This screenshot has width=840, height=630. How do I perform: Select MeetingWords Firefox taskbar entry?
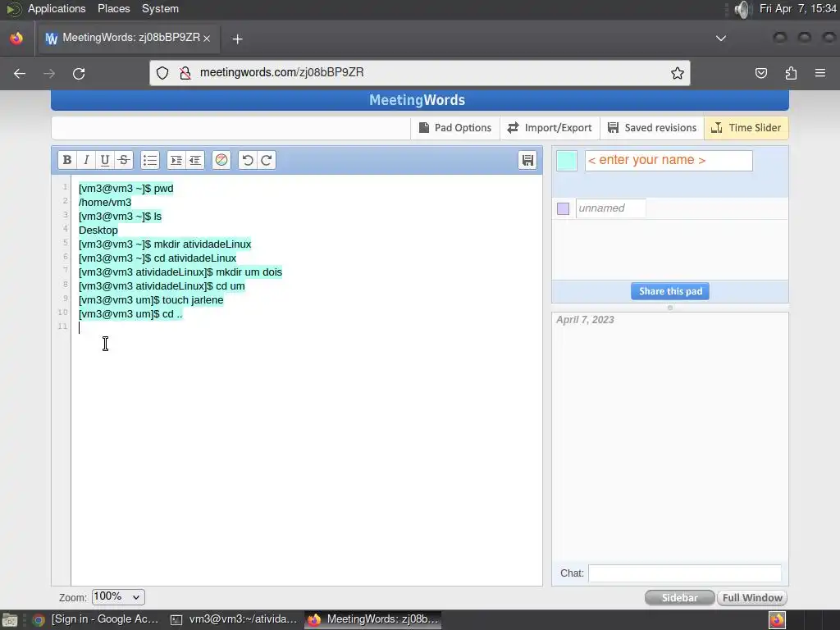pyautogui.click(x=373, y=619)
